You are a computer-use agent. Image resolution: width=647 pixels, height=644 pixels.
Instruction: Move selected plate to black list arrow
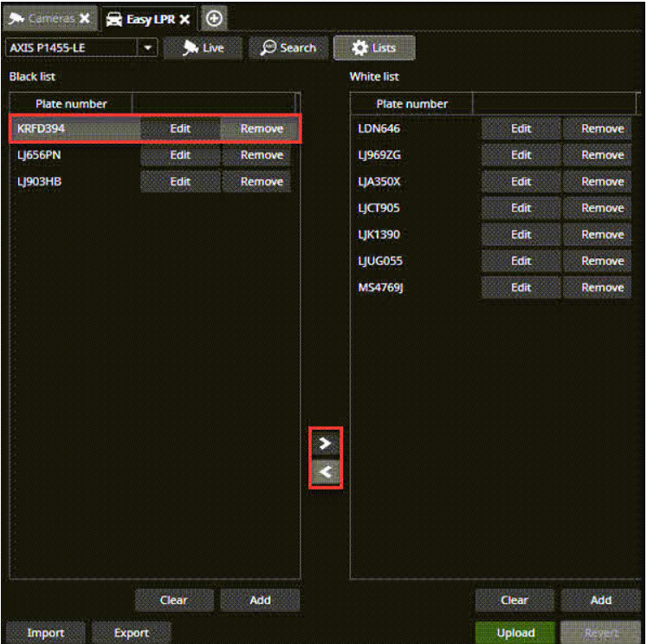tap(326, 472)
